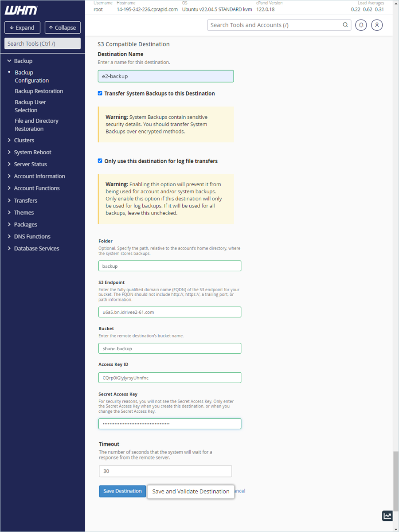This screenshot has width=399, height=532.
Task: Expand the DNS Functions section
Action: tap(32, 236)
